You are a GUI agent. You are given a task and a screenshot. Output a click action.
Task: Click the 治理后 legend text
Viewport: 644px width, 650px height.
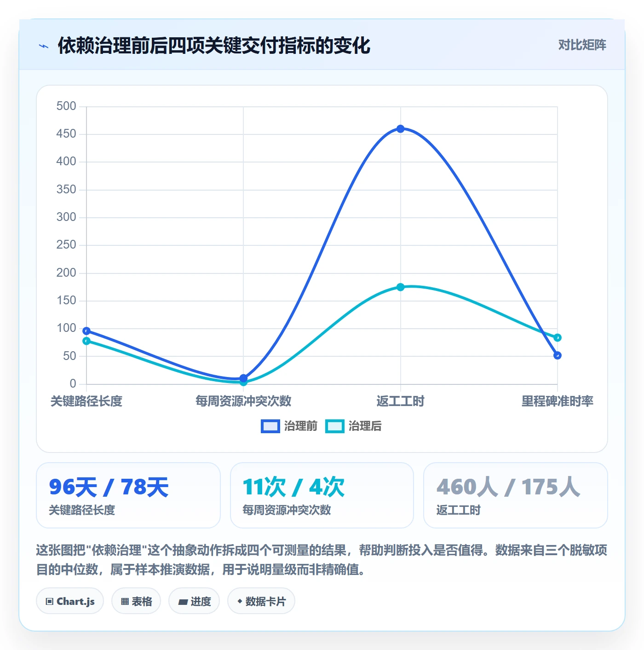pos(365,426)
